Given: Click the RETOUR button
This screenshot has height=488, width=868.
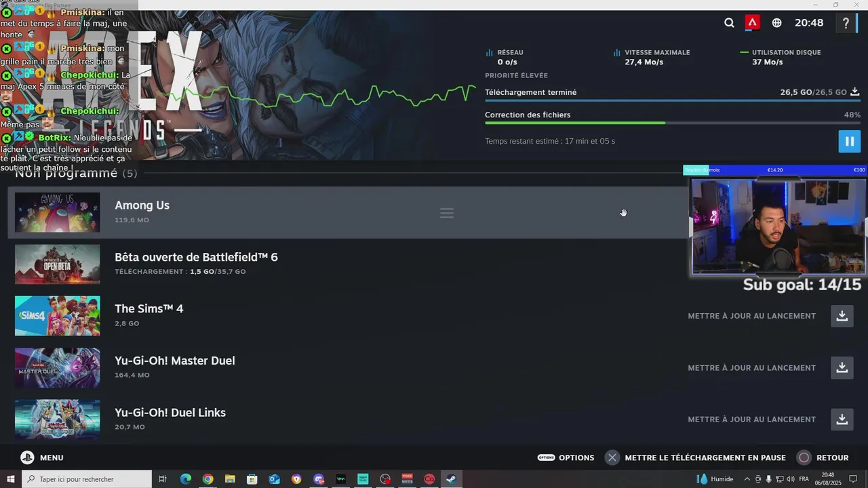Looking at the screenshot, I should coord(823,457).
